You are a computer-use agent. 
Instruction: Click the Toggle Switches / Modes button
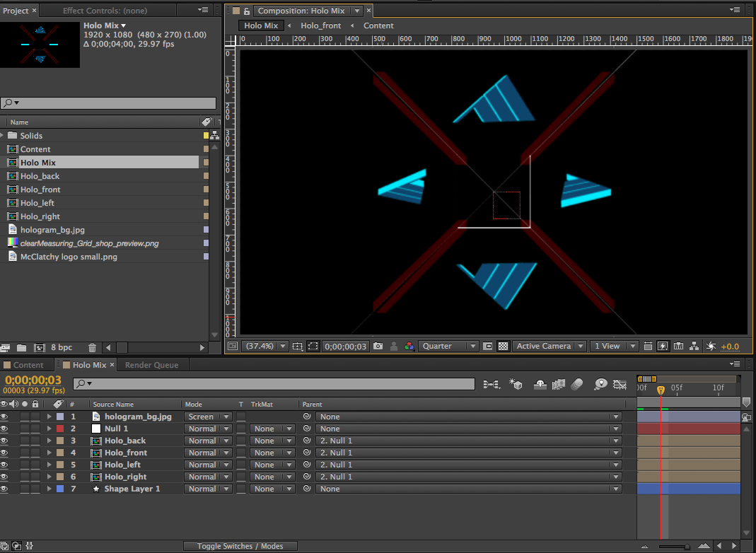[240, 546]
